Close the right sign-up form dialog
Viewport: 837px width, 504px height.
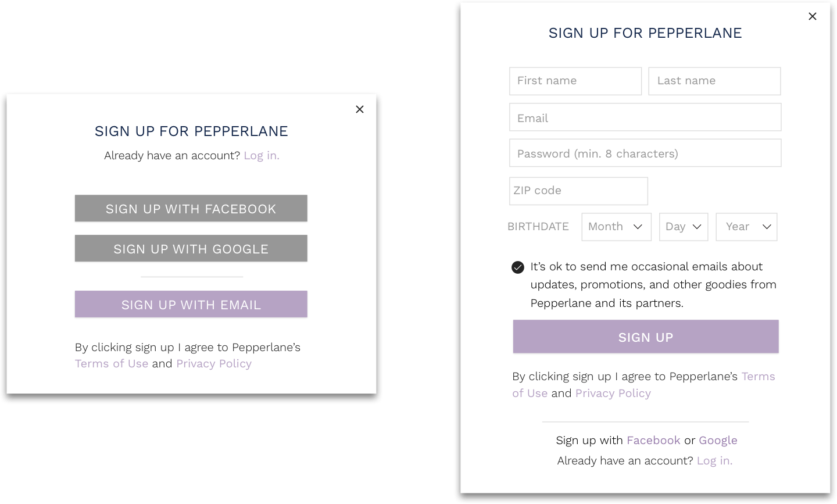pyautogui.click(x=813, y=16)
